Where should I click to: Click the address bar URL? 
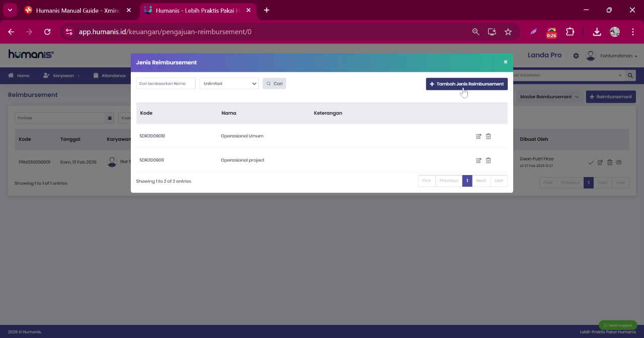[165, 32]
